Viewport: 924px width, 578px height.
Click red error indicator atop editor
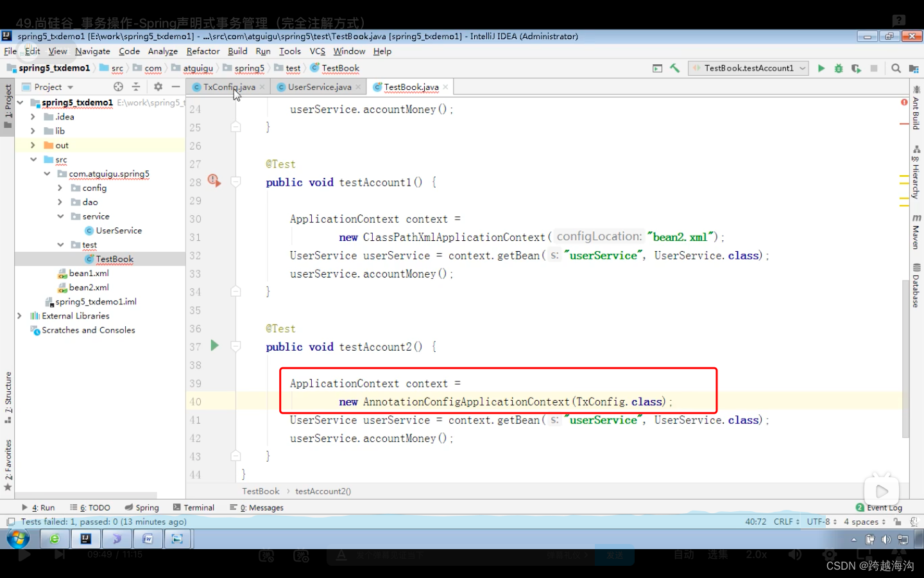tap(903, 102)
